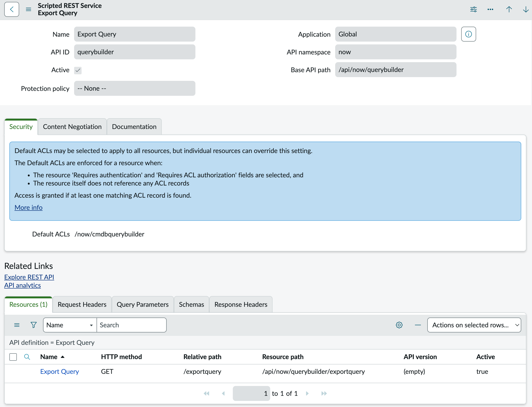Open the Export Query resource record
This screenshot has width=532, height=407.
[x=60, y=371]
